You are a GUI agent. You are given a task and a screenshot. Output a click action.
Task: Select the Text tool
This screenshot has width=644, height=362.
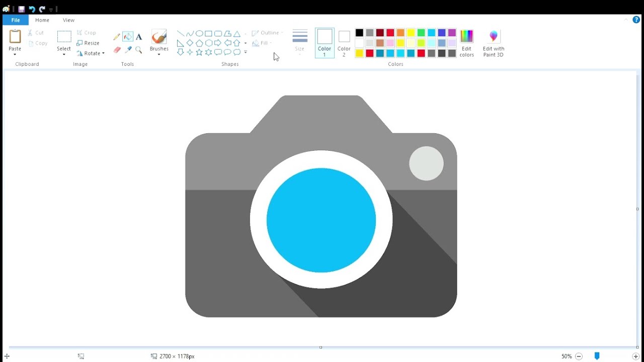pyautogui.click(x=139, y=37)
